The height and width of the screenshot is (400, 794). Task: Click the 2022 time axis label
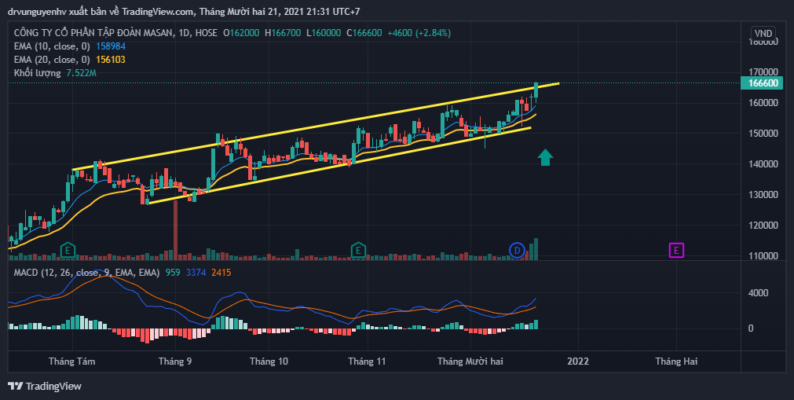578,361
